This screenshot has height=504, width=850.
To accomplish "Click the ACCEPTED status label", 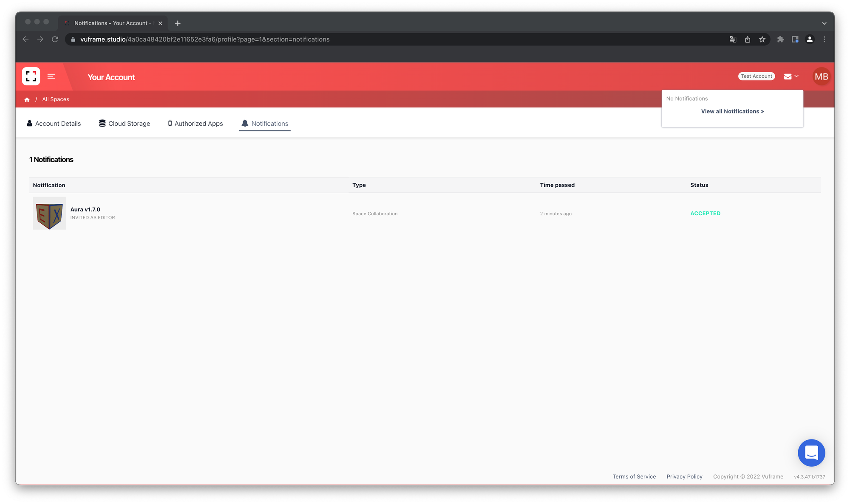I will [705, 214].
